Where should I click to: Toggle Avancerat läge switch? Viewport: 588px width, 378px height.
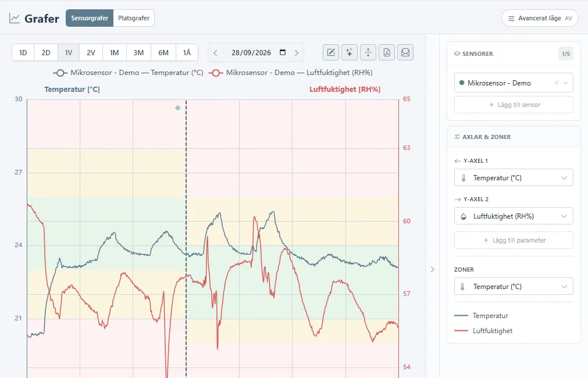(x=540, y=18)
